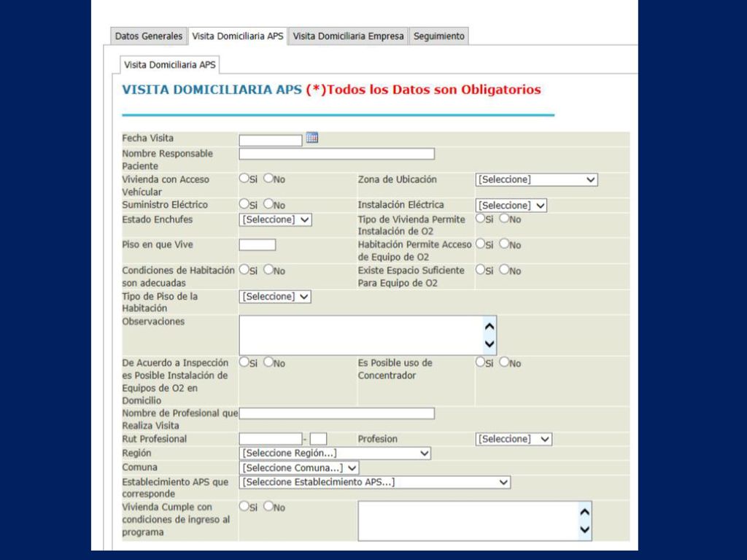Choose Si for Es Posible uso de Concentrador

[x=480, y=362]
